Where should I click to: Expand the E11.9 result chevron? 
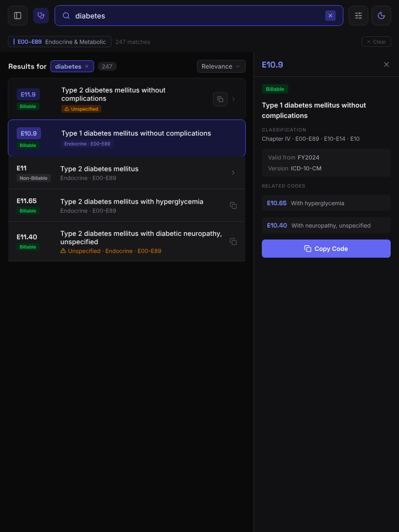click(x=234, y=99)
